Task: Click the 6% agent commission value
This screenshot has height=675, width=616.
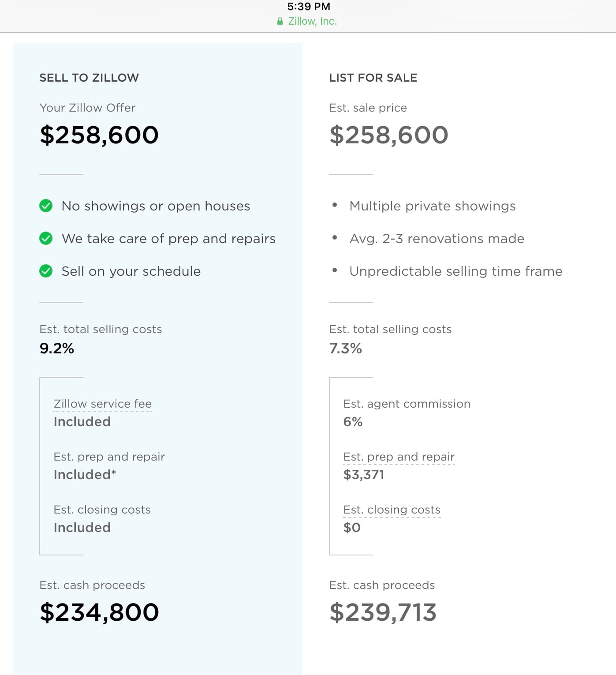Action: pos(353,422)
